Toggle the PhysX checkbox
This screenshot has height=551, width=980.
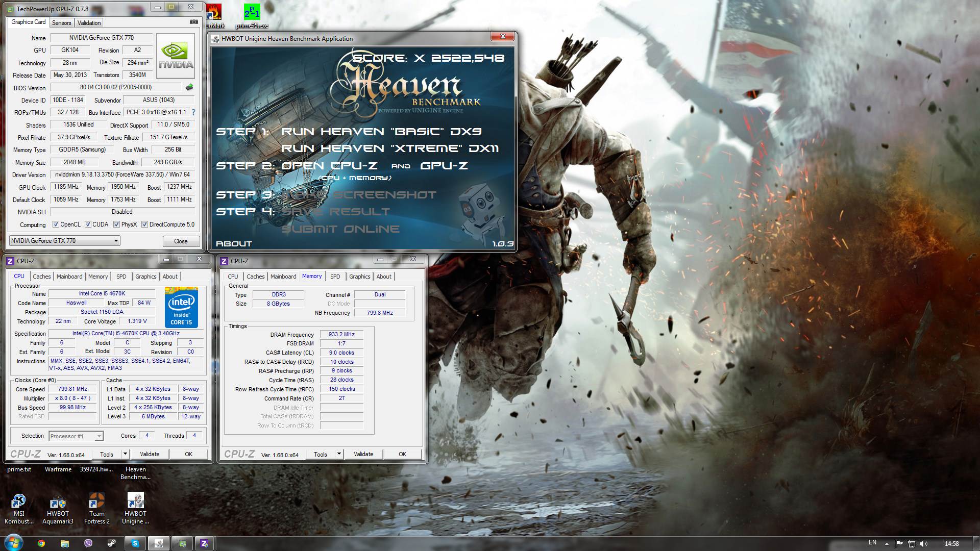click(116, 224)
